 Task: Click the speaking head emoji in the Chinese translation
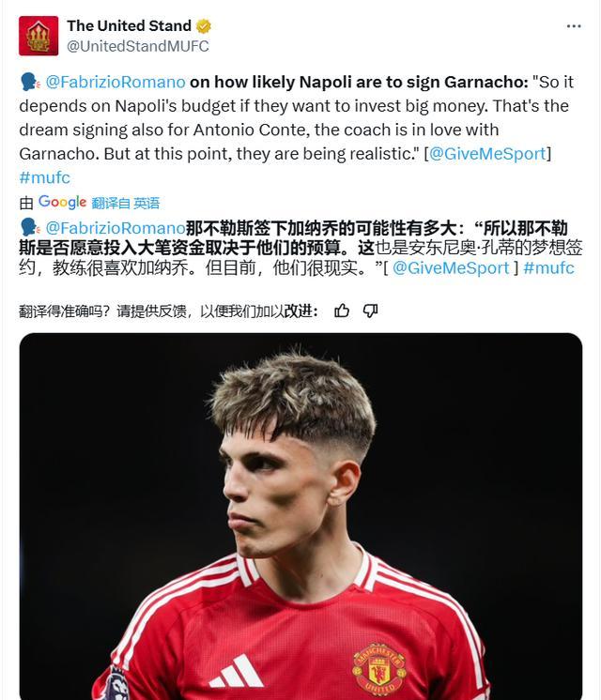[x=29, y=228]
